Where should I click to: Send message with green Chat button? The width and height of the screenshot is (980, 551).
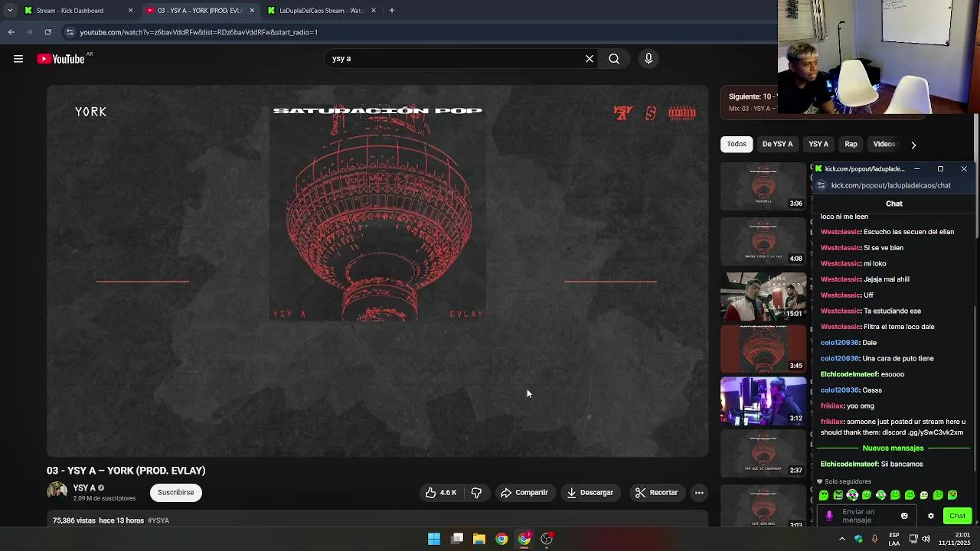957,516
